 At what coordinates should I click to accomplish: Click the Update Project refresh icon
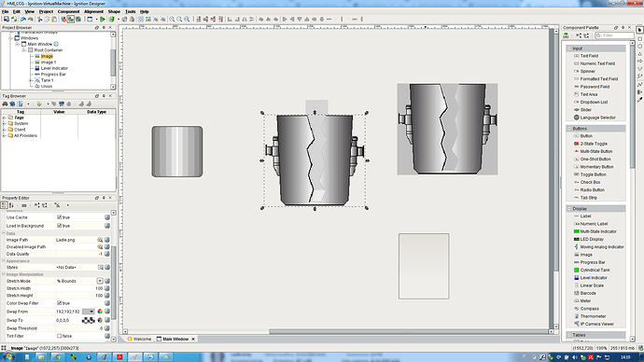(x=14, y=20)
